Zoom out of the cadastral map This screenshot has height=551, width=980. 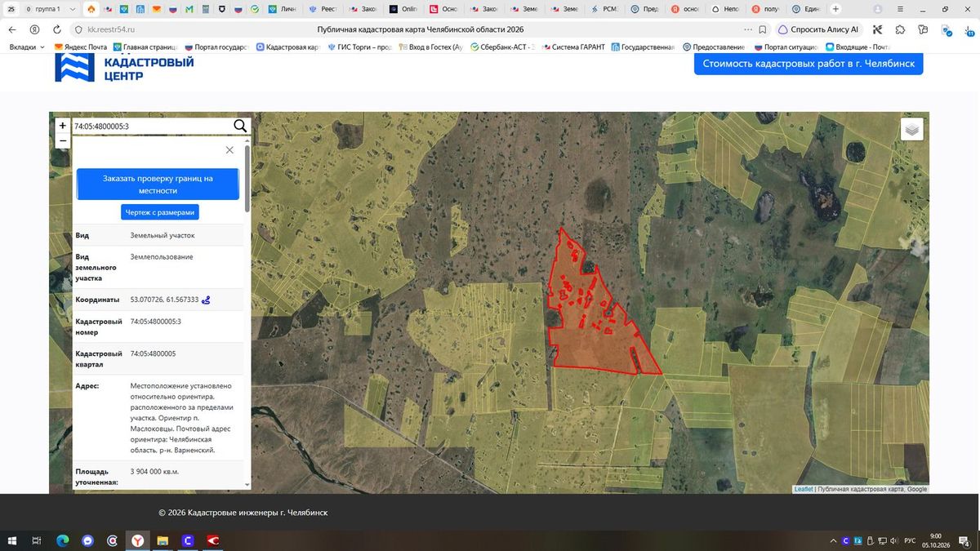(x=62, y=140)
